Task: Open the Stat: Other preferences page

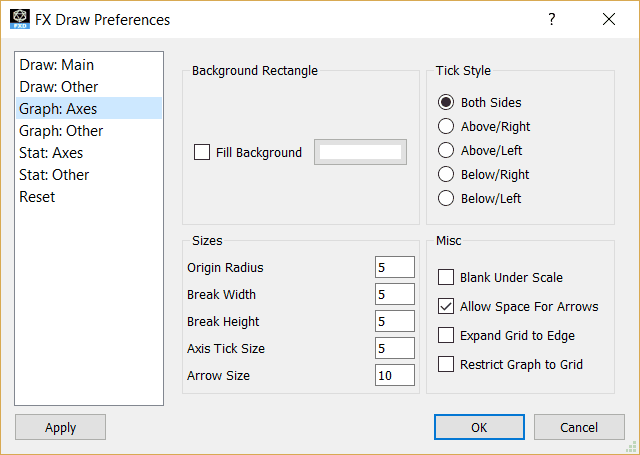Action: point(89,175)
